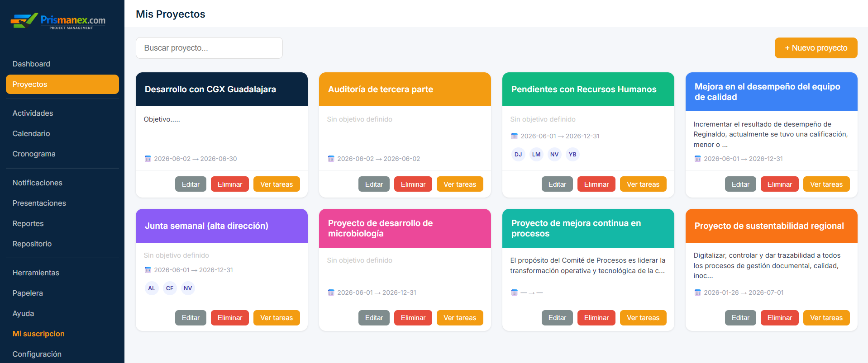Viewport: 868px width, 363px height.
Task: Click the Buscar proyecto search field
Action: (209, 48)
